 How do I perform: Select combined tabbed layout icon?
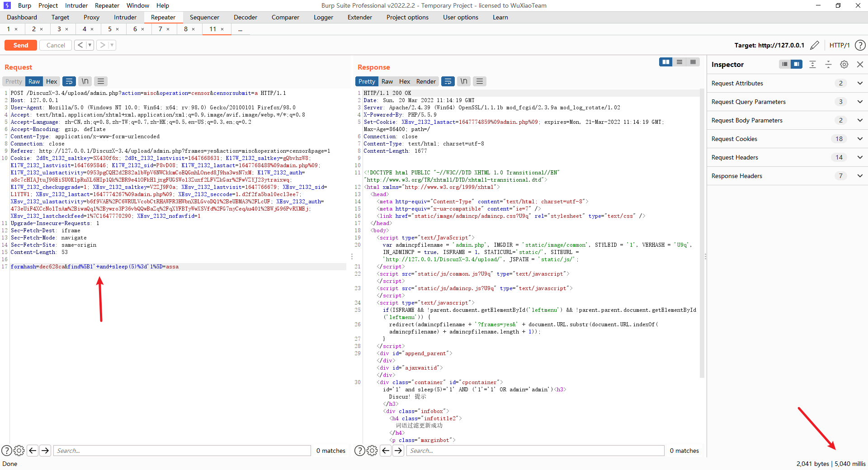tap(693, 62)
